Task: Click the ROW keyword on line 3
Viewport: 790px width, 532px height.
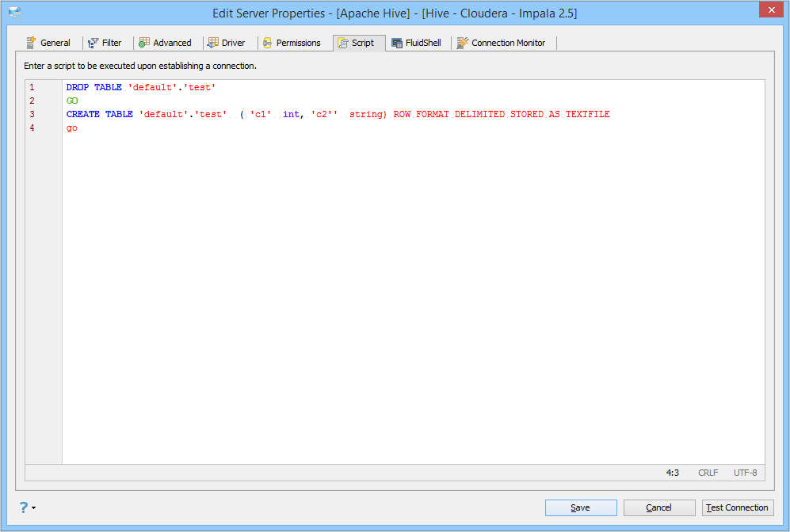Action: coord(402,114)
